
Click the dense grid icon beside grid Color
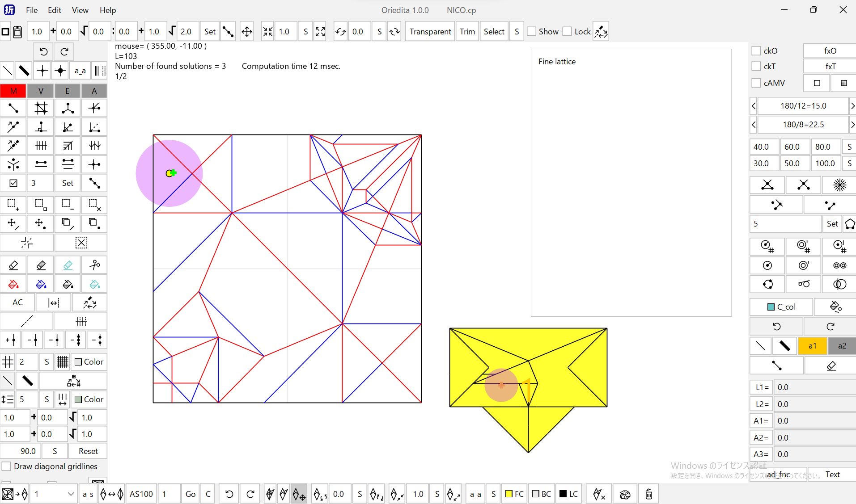pos(62,362)
